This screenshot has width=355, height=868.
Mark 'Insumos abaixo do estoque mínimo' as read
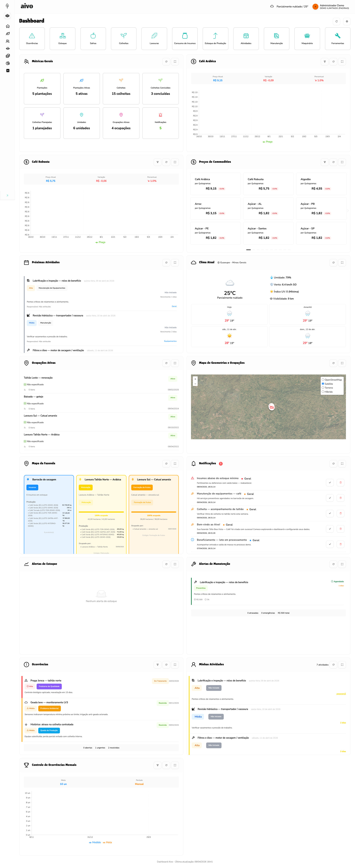tap(330, 483)
